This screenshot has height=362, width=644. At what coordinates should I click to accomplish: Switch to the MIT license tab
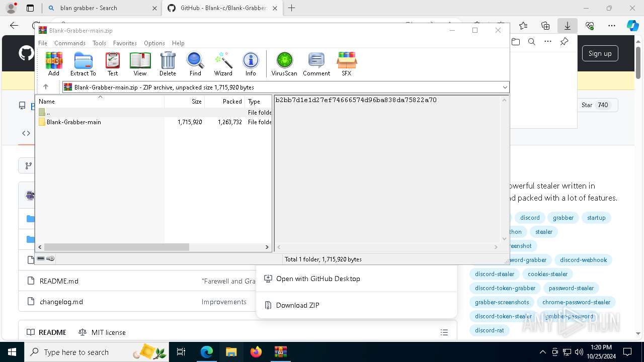coord(102,332)
